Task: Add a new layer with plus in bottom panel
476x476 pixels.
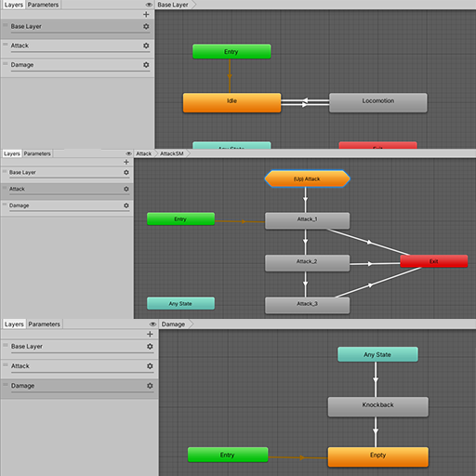Action: coord(150,334)
